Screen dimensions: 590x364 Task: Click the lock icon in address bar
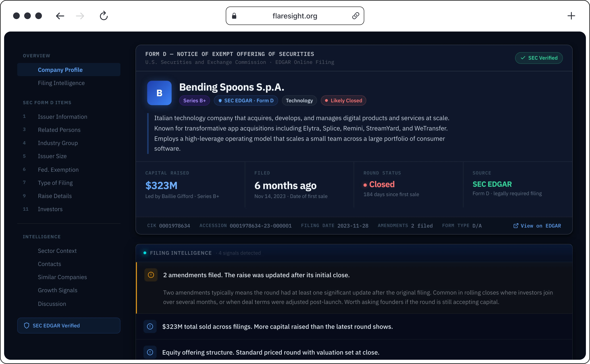point(234,16)
